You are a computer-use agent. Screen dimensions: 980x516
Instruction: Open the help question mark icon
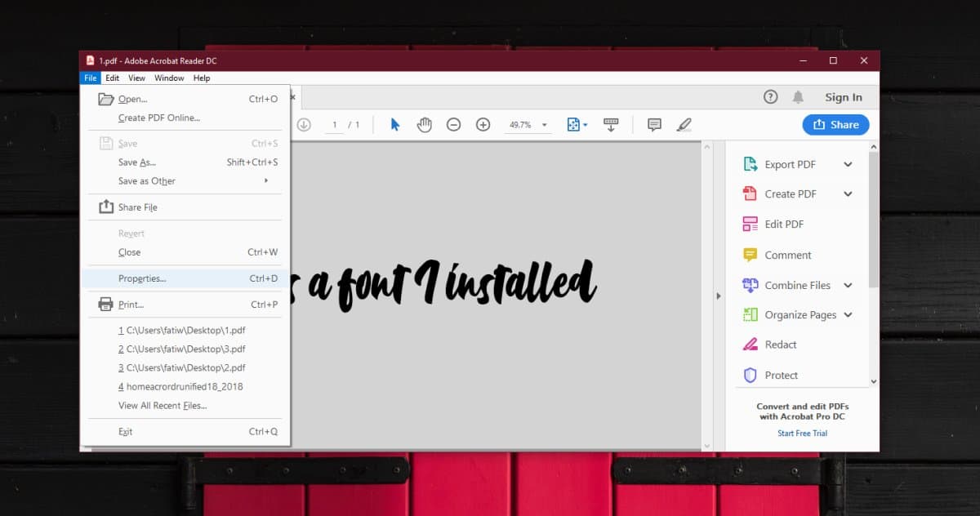[770, 96]
